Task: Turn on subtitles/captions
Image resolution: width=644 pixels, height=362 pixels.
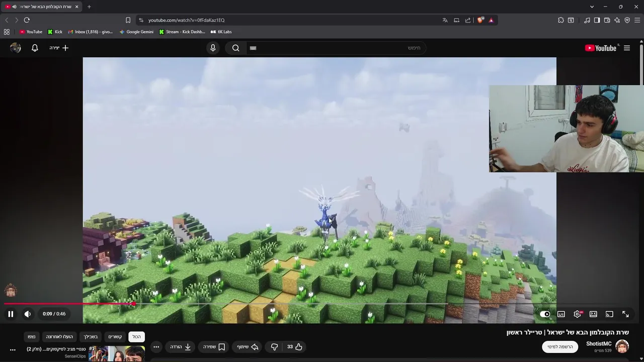Action: 561,314
